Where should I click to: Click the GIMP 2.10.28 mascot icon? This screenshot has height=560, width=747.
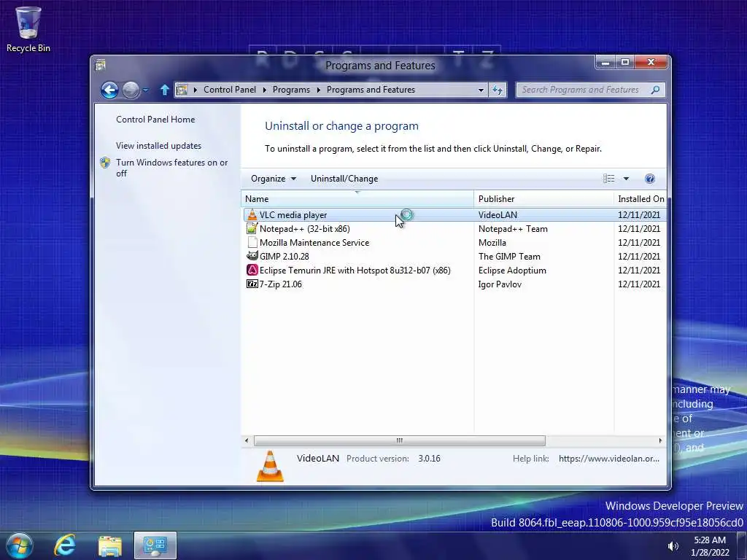coord(252,256)
